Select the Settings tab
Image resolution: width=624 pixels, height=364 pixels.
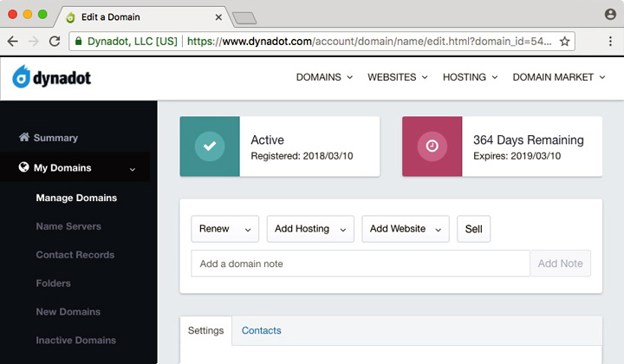(205, 330)
